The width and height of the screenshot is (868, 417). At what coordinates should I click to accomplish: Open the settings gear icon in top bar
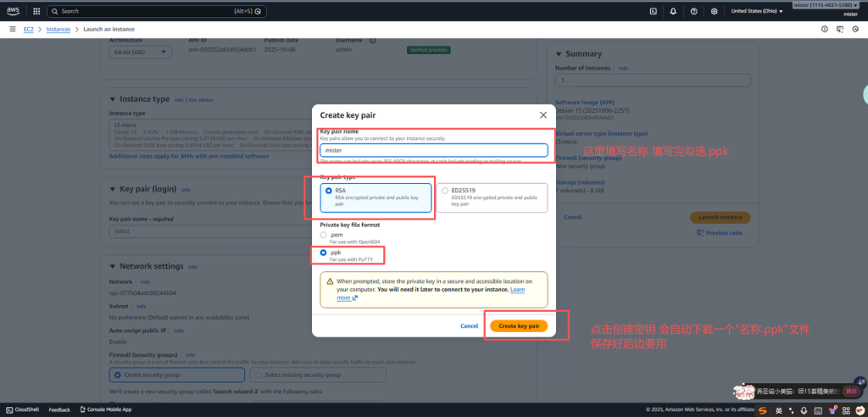714,11
